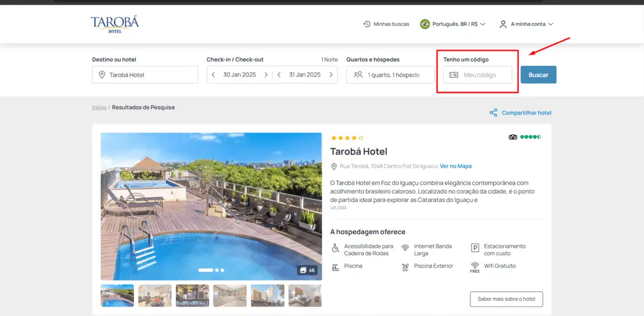Select the 30 Jan 2025 check-in date
644x316 pixels.
240,75
